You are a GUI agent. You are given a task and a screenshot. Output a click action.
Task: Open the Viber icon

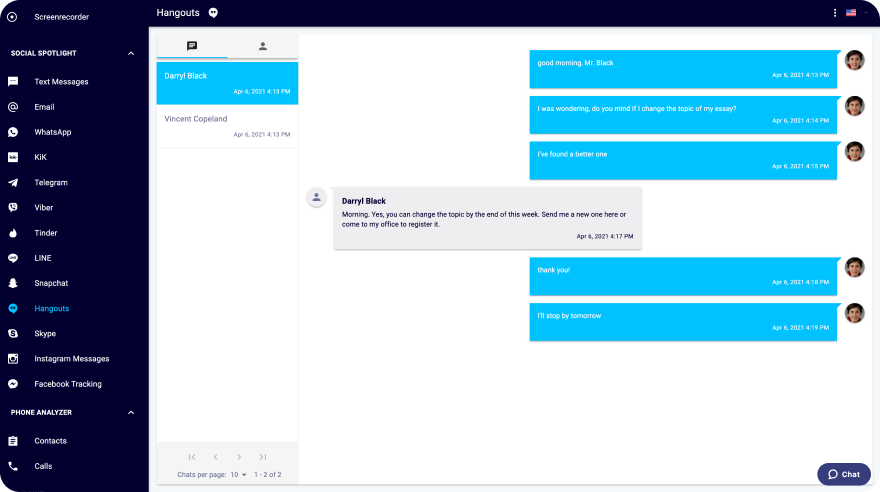[x=13, y=208]
